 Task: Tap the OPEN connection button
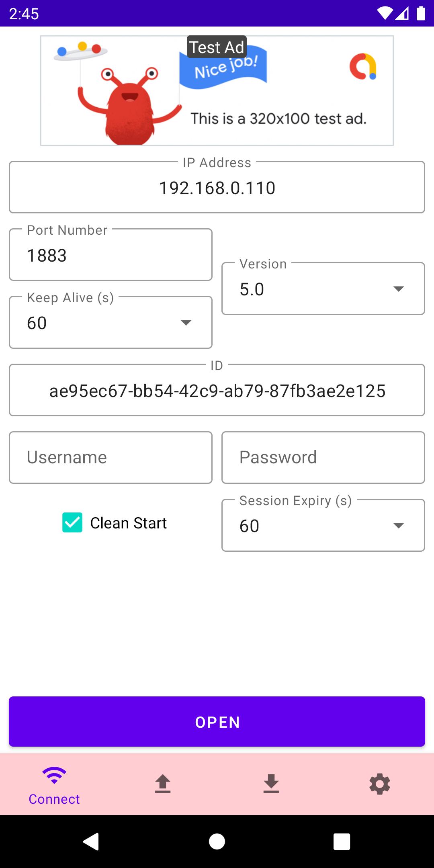point(217,722)
